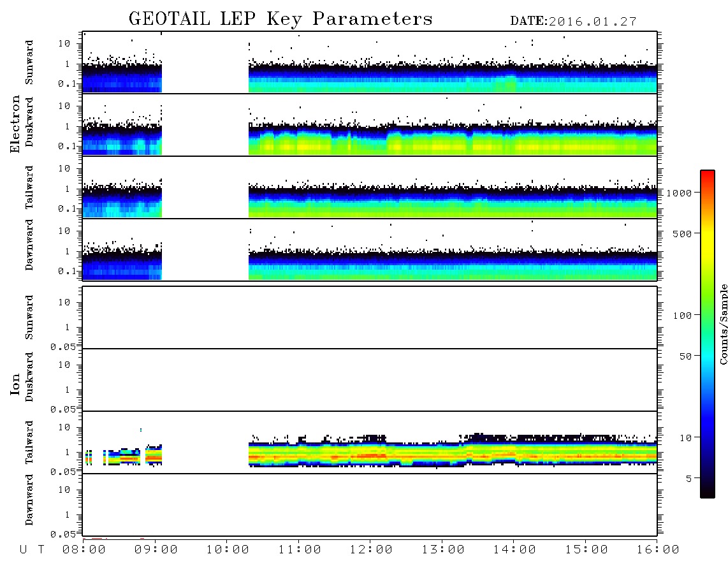Screen dimensions: 728x561
Task: Select the 11:00 UT time label
Action: tap(300, 550)
